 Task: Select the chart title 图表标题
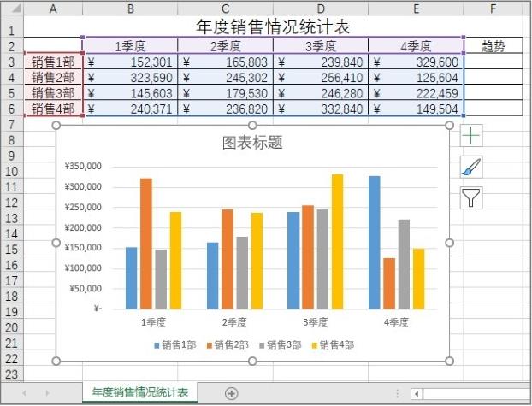[x=252, y=143]
